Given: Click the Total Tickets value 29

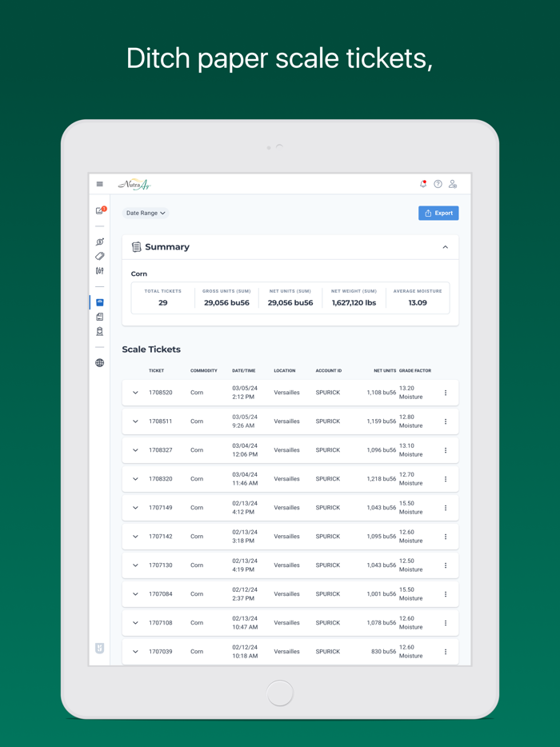Looking at the screenshot, I should (x=163, y=303).
